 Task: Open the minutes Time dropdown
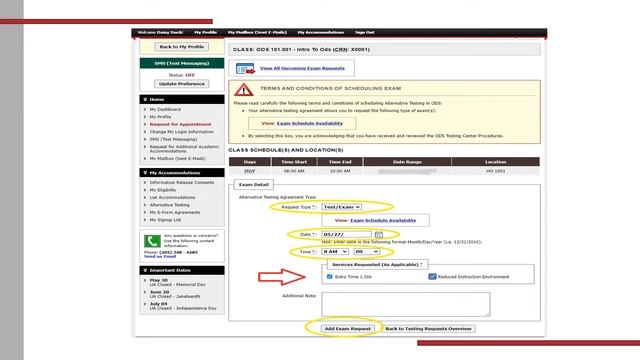point(367,252)
